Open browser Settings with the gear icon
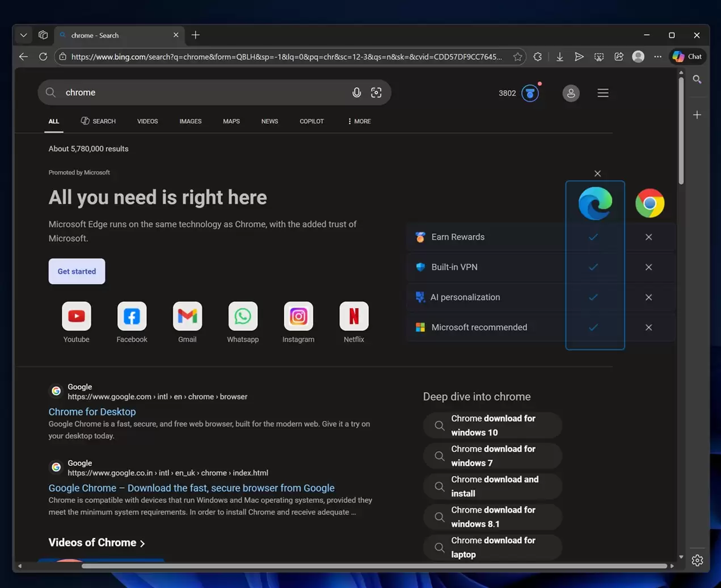The image size is (721, 588). pyautogui.click(x=697, y=560)
